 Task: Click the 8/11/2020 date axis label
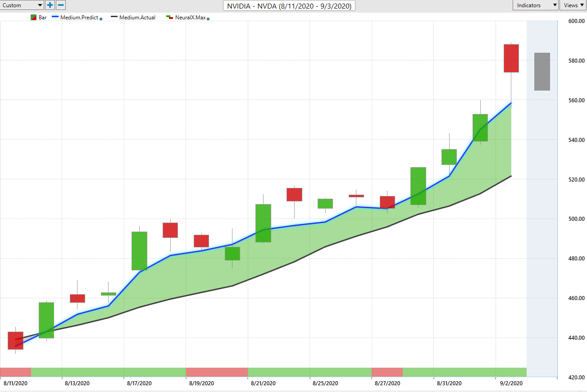(16, 383)
